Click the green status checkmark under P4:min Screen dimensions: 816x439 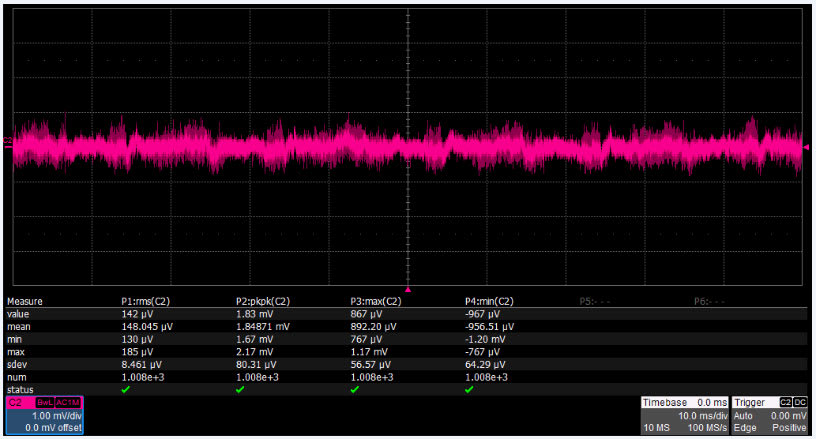coord(469,390)
